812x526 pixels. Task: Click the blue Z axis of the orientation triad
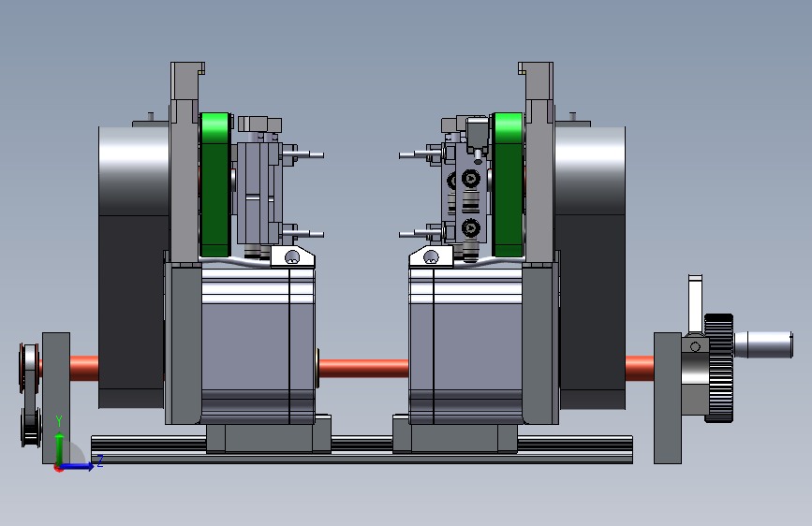click(x=78, y=466)
